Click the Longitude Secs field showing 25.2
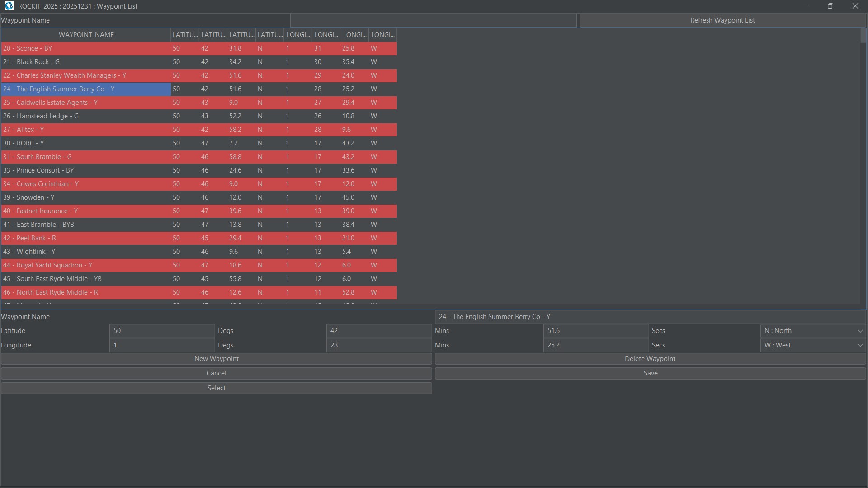This screenshot has height=488, width=868. coord(595,345)
